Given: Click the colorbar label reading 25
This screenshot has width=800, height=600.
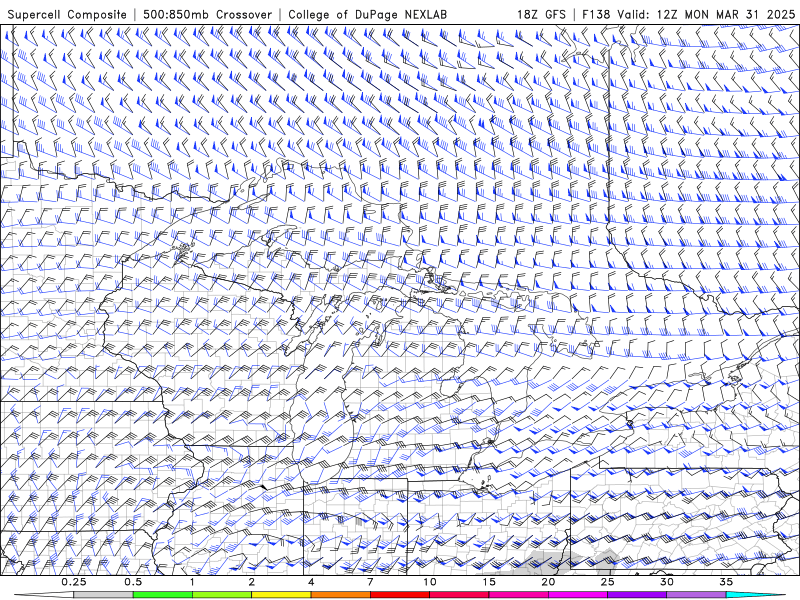Looking at the screenshot, I should [607, 582].
